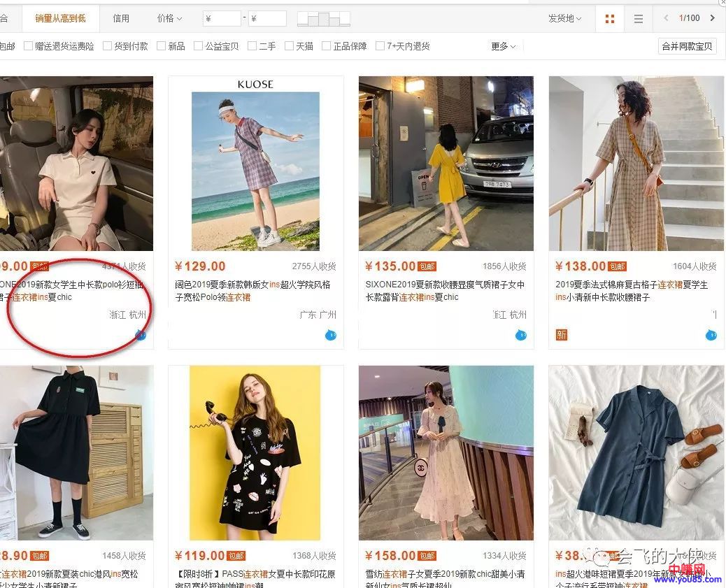The height and width of the screenshot is (588, 726).
Task: Tick the 正品保障 checkbox
Action: pyautogui.click(x=327, y=46)
